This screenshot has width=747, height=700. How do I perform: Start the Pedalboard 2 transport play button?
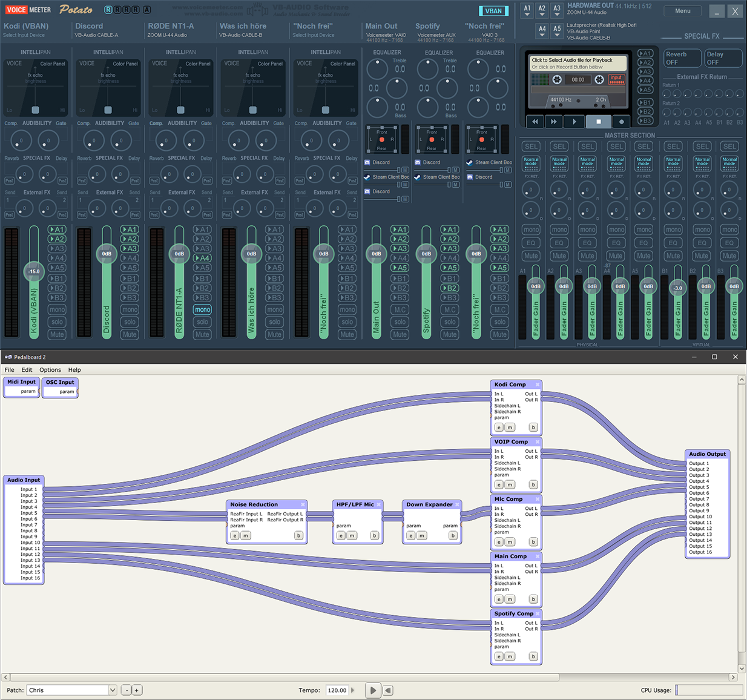pyautogui.click(x=373, y=690)
